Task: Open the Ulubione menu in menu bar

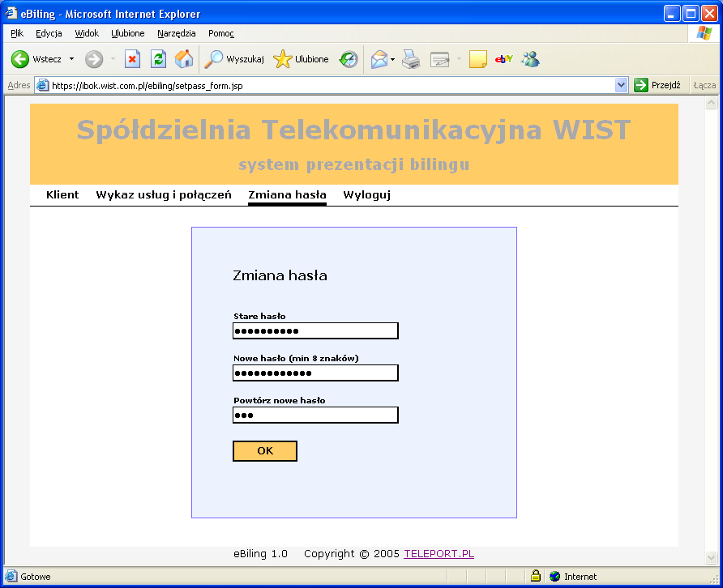Action: tap(128, 33)
